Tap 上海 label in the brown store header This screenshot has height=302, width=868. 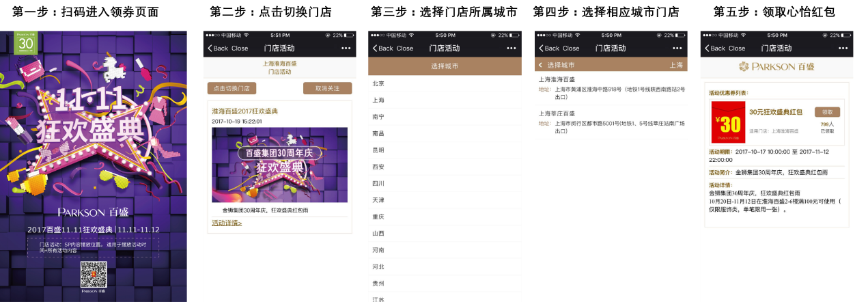pos(676,65)
